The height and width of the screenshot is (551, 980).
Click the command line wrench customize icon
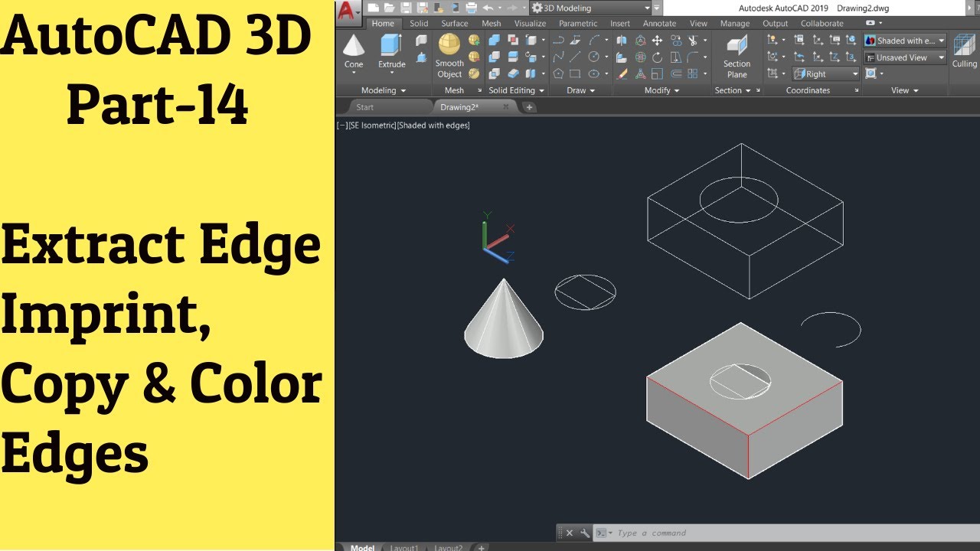(x=586, y=533)
